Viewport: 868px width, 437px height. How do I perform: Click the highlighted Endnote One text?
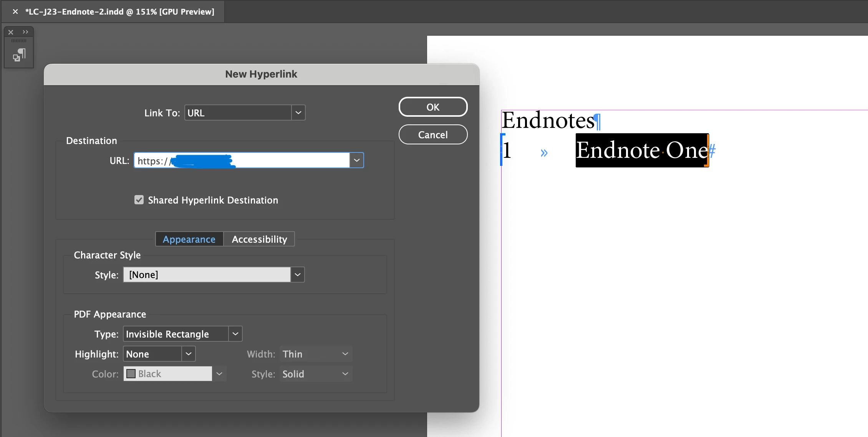click(641, 151)
